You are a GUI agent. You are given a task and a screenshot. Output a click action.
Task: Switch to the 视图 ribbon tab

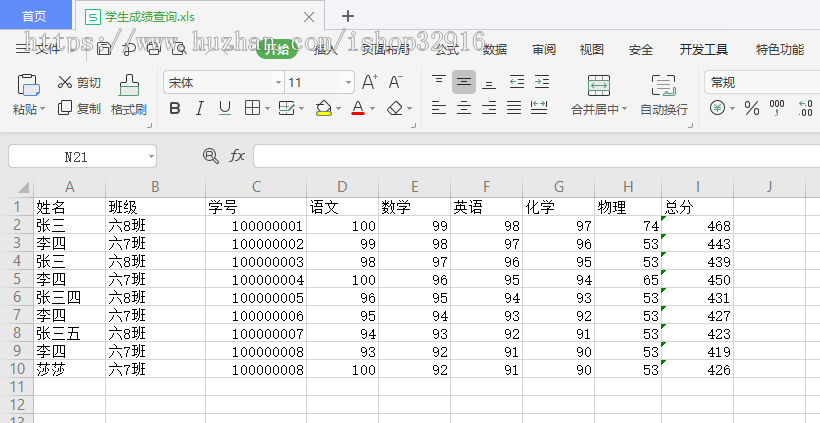tap(592, 50)
